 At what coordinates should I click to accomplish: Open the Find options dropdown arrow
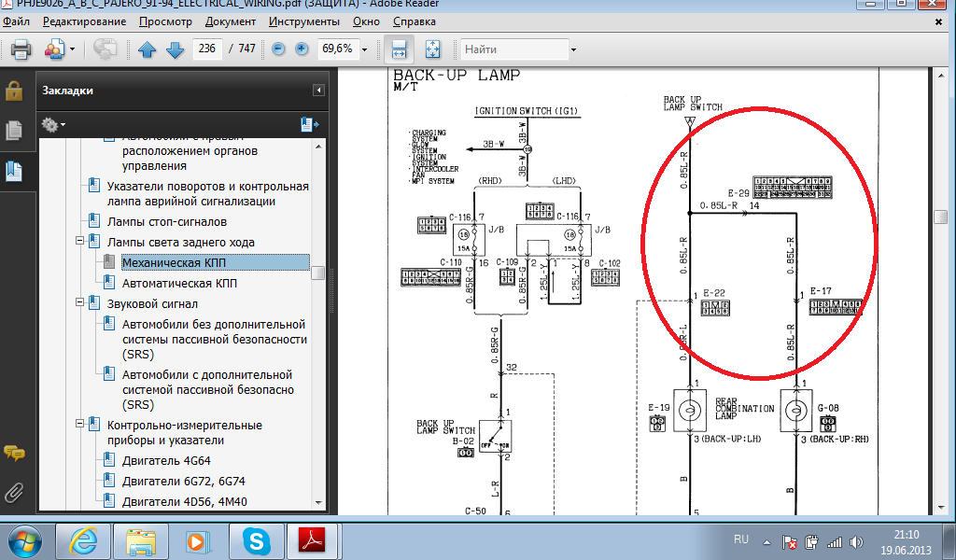573,49
